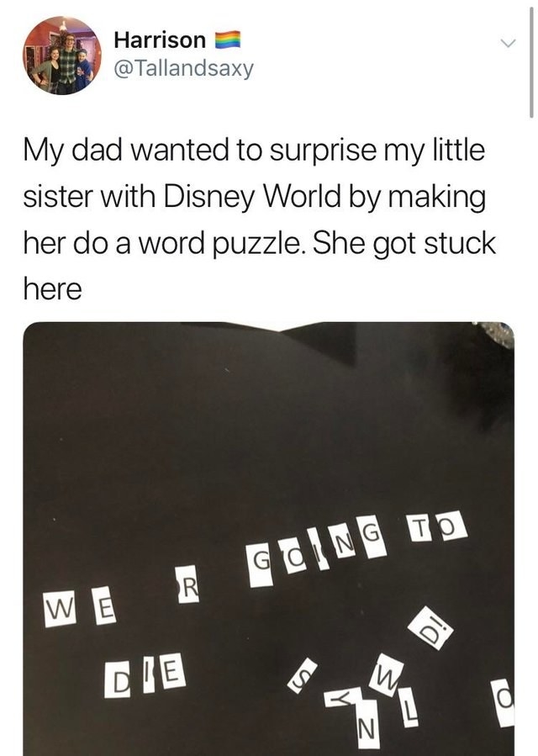Tap the first G in GOING
The height and width of the screenshot is (756, 538).
(261, 565)
